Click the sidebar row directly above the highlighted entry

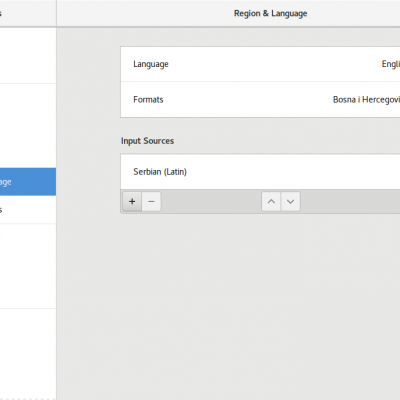tap(28, 154)
